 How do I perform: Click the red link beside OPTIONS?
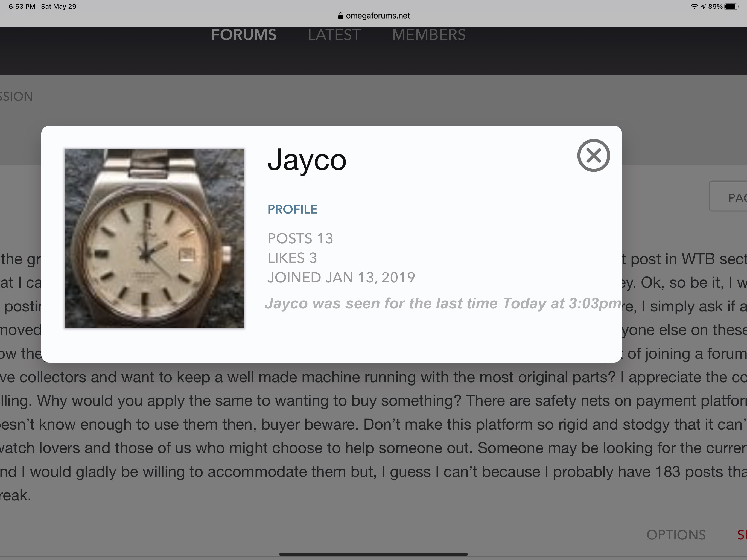tap(742, 535)
